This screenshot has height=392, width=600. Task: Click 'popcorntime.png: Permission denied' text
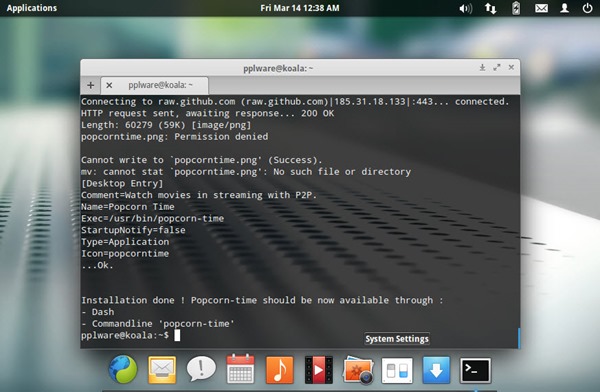coord(174,137)
